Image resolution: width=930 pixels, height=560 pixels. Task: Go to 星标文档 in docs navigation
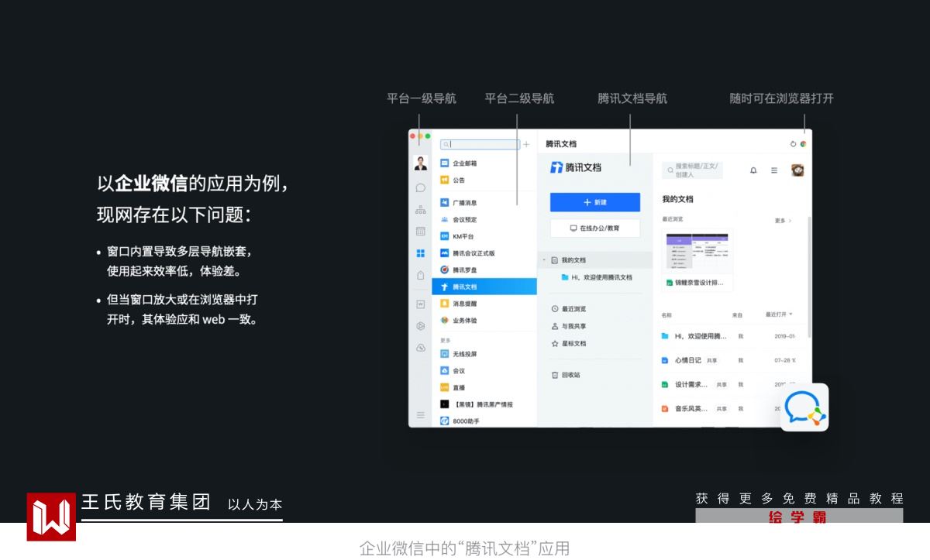click(569, 343)
